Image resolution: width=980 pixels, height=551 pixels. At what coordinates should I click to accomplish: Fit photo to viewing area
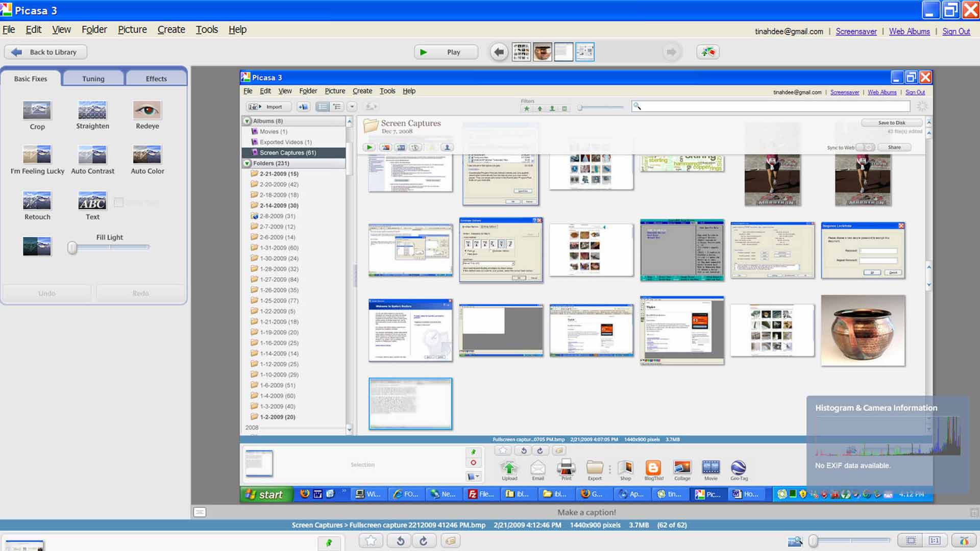click(911, 540)
